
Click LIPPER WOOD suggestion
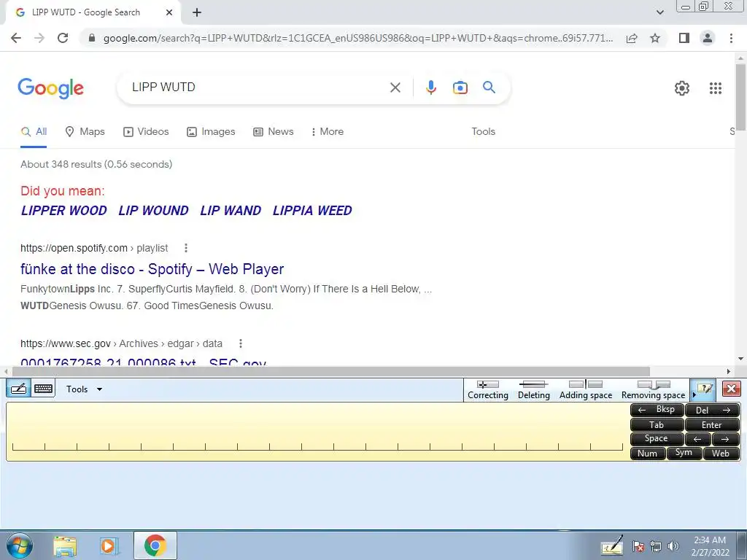coord(64,211)
